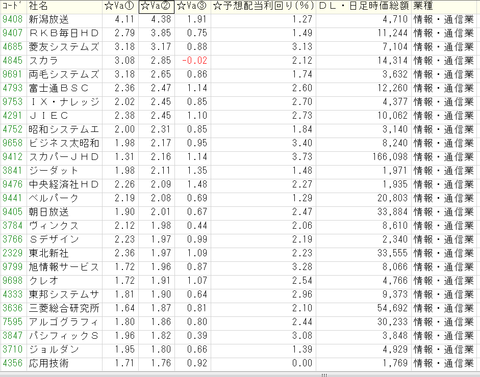Click code 9753
This screenshot has width=480, height=377.
[x=13, y=102]
